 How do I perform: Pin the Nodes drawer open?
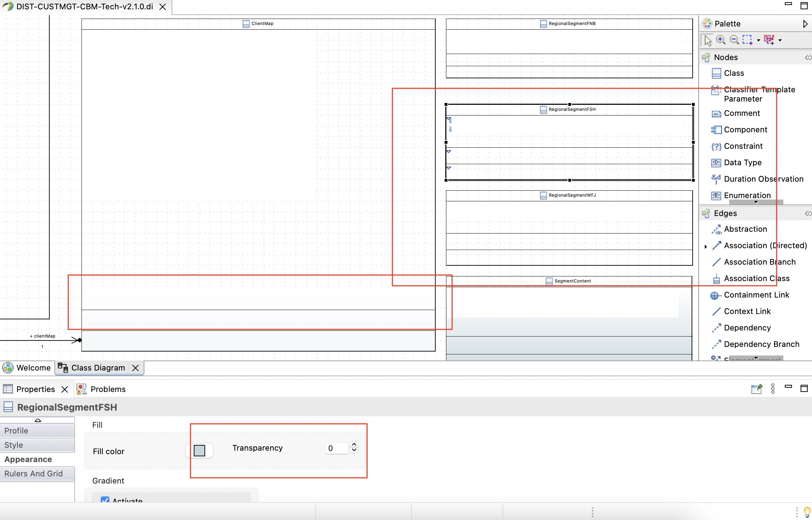coord(808,58)
